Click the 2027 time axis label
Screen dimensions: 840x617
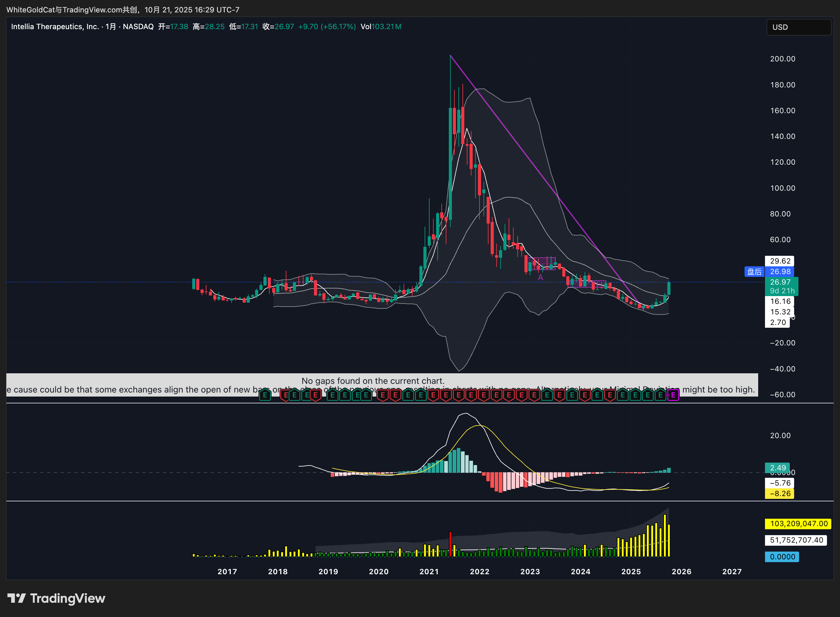pos(732,571)
